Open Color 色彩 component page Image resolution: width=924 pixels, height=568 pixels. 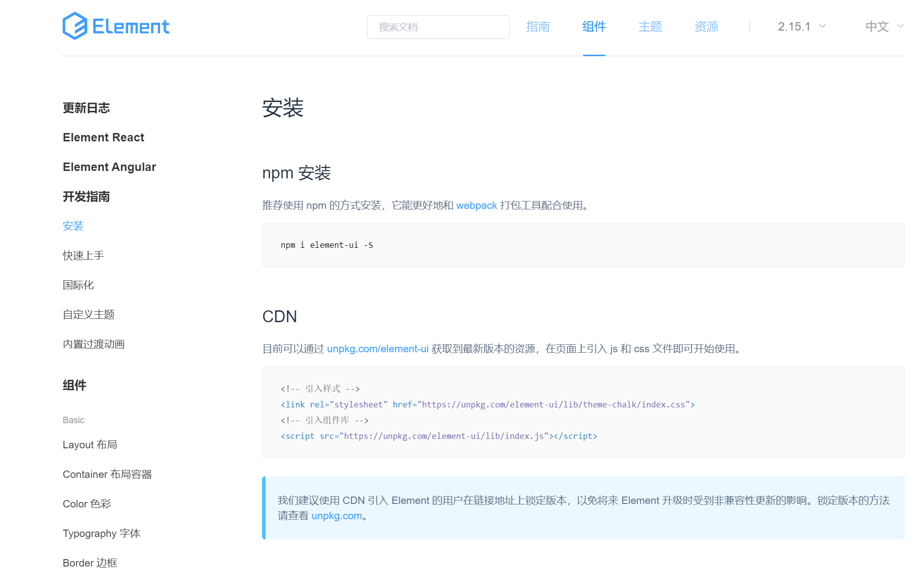point(87,504)
